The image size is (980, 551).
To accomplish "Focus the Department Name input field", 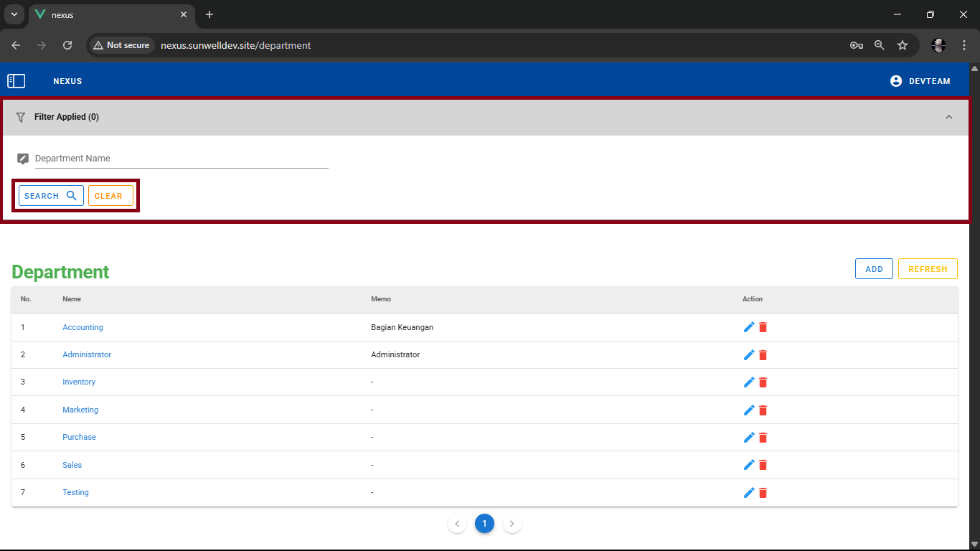I will click(181, 159).
